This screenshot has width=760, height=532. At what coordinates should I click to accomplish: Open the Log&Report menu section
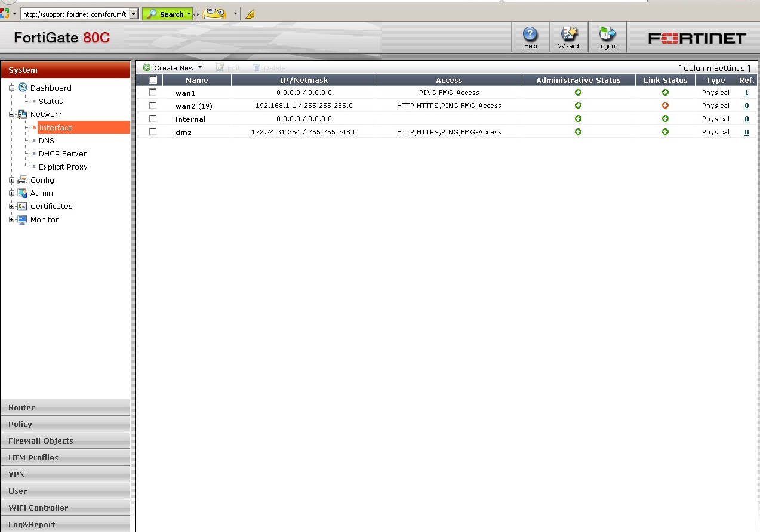pos(66,524)
